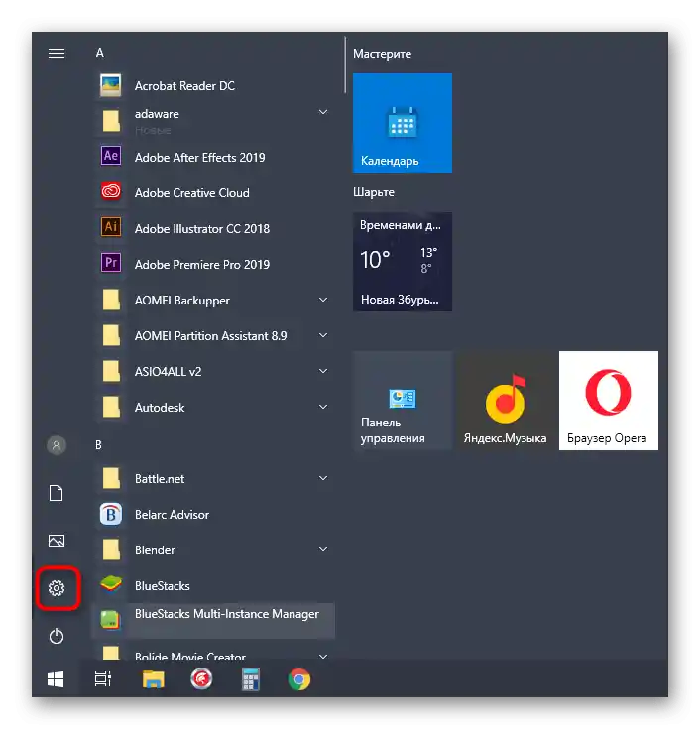Launch Google Chrome from the taskbar
700x729 pixels.
[299, 679]
